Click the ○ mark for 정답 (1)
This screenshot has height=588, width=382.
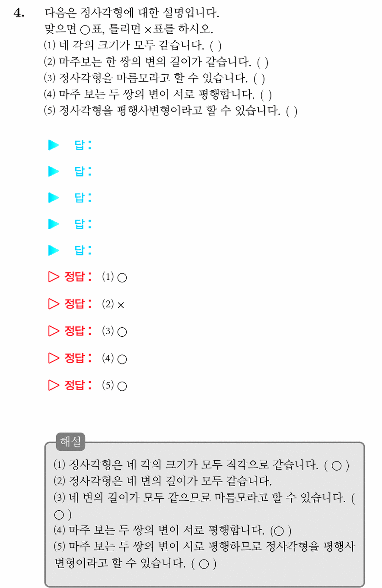coord(122,278)
